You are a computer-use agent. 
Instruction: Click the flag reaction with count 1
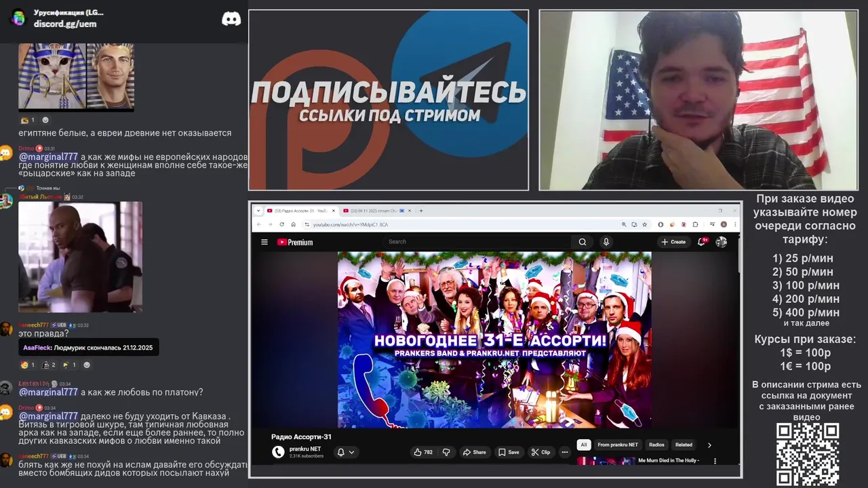pos(69,365)
